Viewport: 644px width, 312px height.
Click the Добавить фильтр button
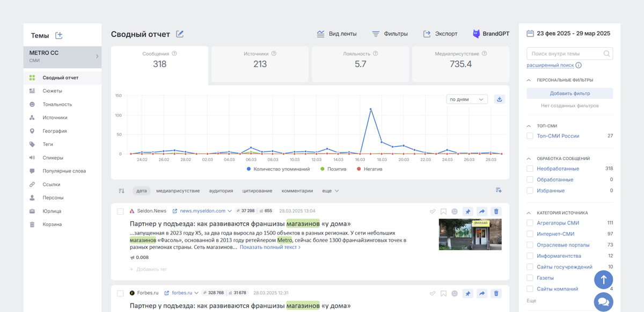pos(570,93)
